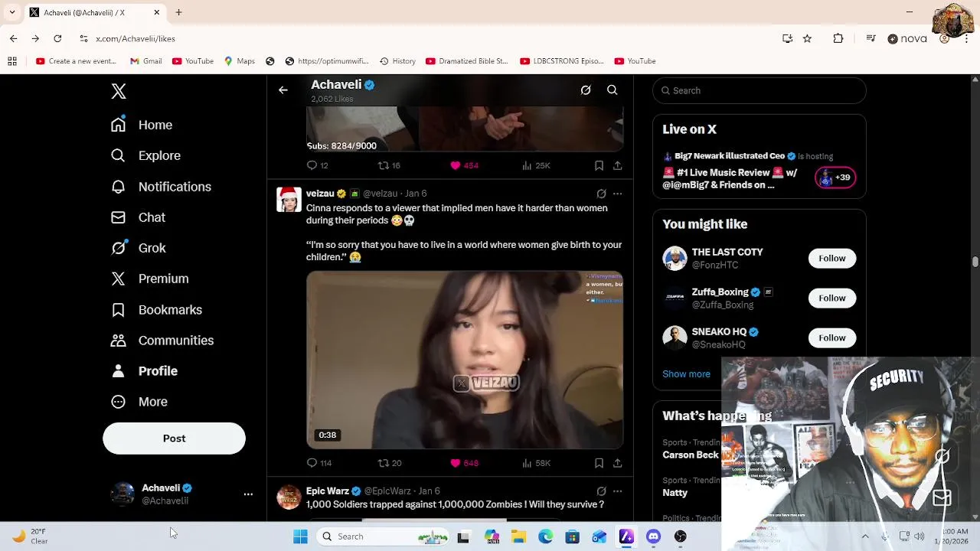Open File Explorer from taskbar
Screen dimensions: 980x551
pyautogui.click(x=518, y=536)
